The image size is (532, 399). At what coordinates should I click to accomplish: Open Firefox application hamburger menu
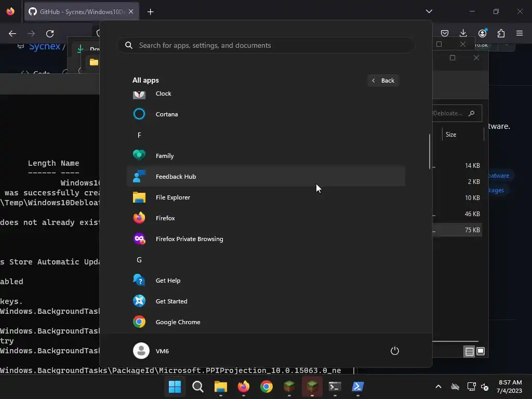coord(520,33)
